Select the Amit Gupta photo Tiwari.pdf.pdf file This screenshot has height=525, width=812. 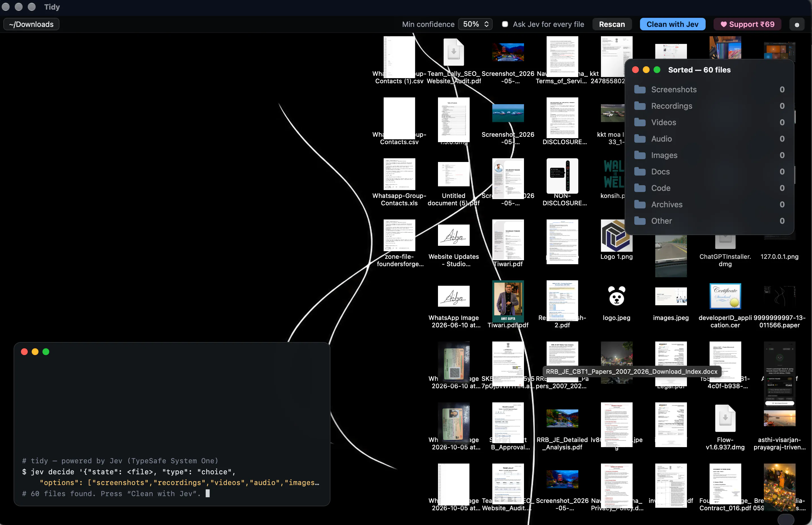coord(508,301)
